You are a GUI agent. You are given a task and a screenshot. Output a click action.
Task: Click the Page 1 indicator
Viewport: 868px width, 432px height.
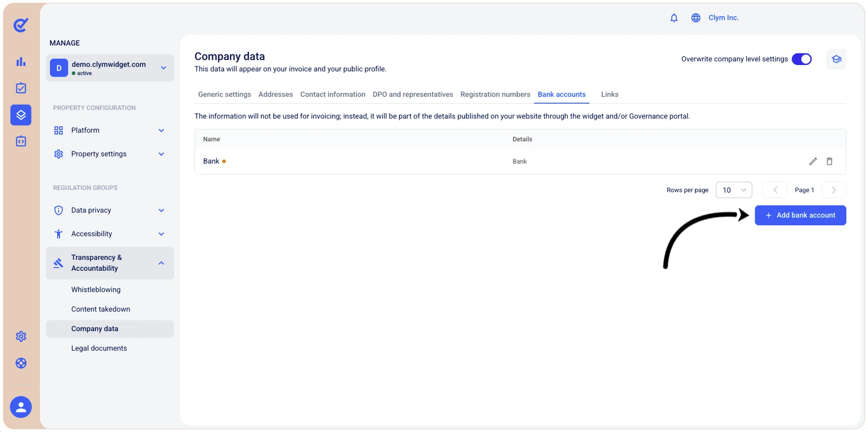coord(804,190)
